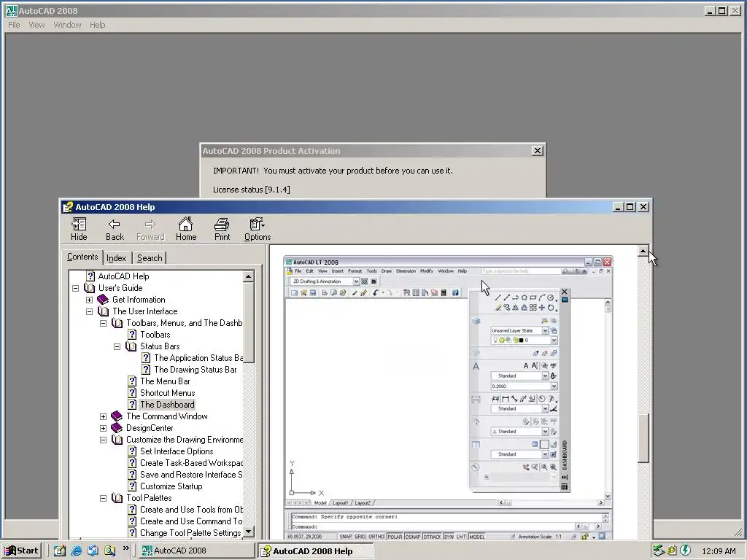Go Back in the Help viewer
The image size is (747, 560).
115,229
